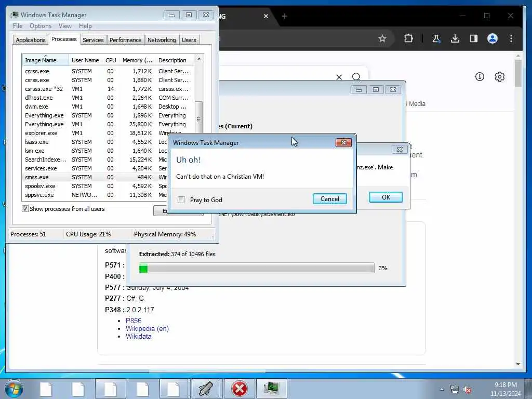Open the P856 link
532x399 pixels.
[x=134, y=321]
